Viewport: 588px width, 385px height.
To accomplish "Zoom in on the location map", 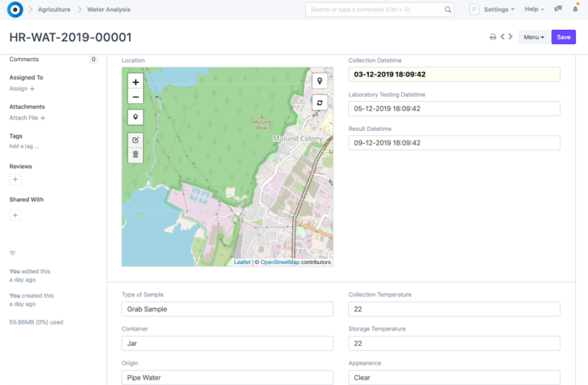I will click(x=136, y=82).
